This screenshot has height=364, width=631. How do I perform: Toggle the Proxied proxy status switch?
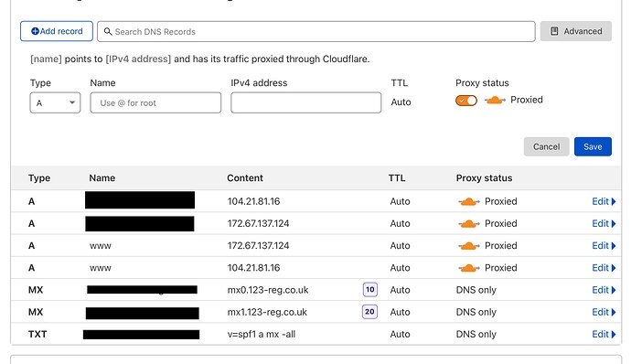[466, 101]
